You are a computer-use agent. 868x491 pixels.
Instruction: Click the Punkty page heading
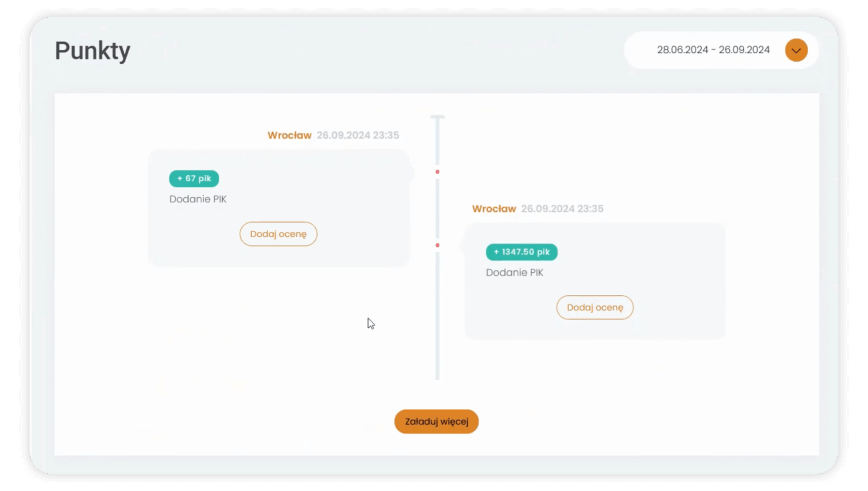(93, 51)
